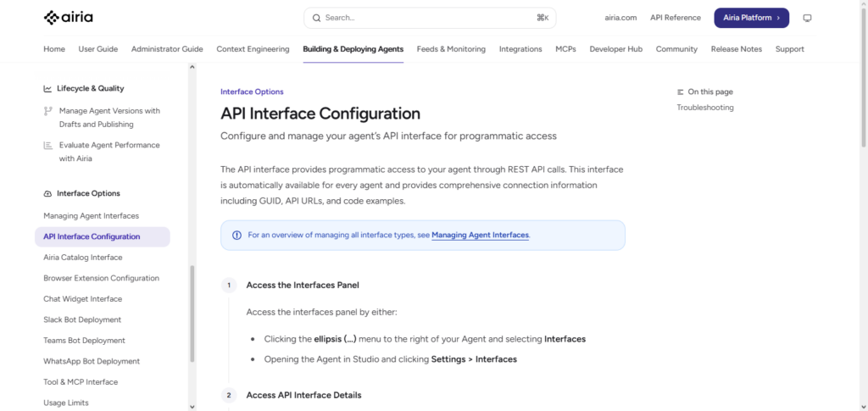Click the On this page label
Image resolution: width=868 pixels, height=411 pixels.
tap(710, 92)
